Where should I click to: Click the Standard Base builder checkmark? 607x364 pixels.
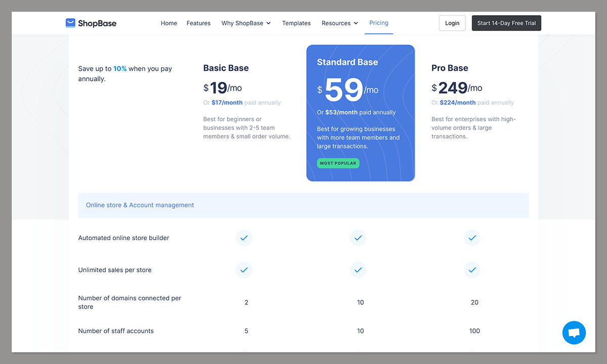pyautogui.click(x=358, y=238)
